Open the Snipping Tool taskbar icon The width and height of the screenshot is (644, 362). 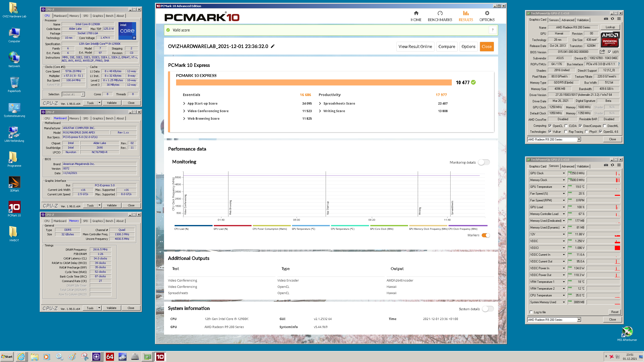pos(85,356)
